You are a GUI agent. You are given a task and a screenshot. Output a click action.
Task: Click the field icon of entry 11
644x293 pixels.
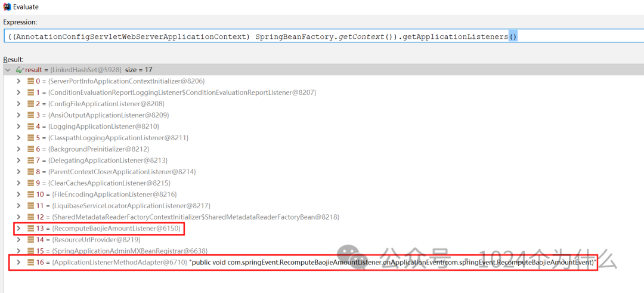coord(31,205)
